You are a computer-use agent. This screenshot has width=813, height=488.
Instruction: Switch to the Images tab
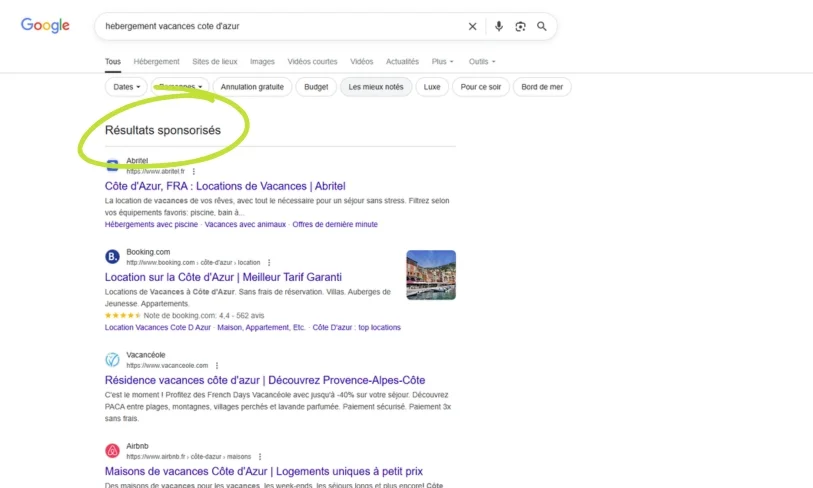tap(262, 61)
